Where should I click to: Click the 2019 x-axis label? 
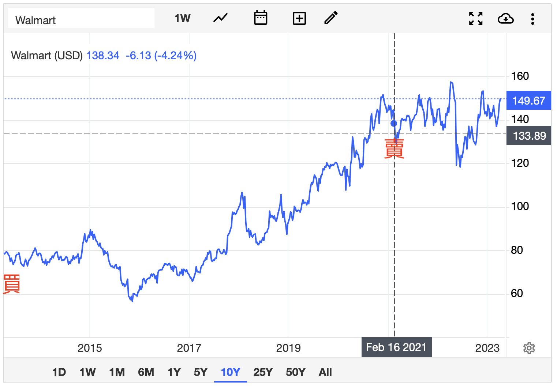(288, 348)
